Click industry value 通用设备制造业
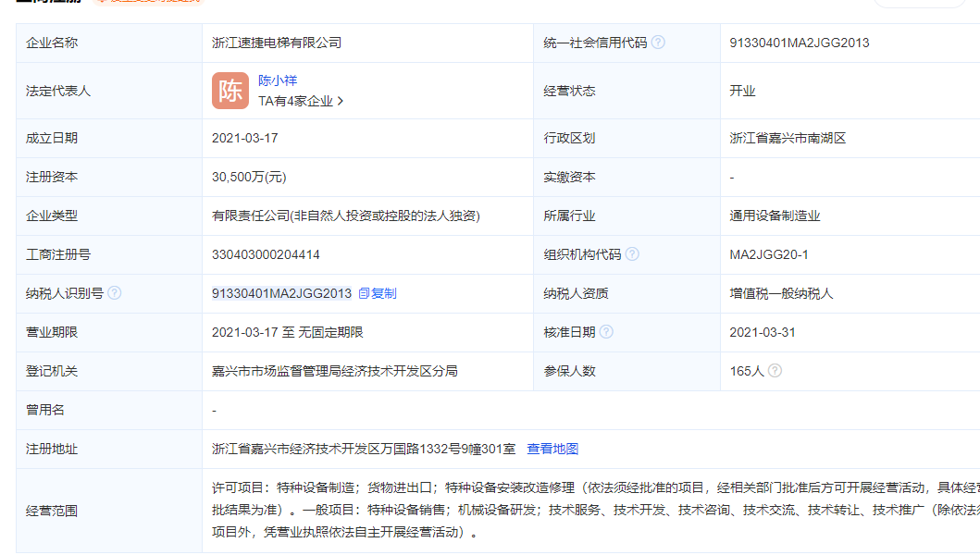The width and height of the screenshot is (980, 555). (775, 216)
